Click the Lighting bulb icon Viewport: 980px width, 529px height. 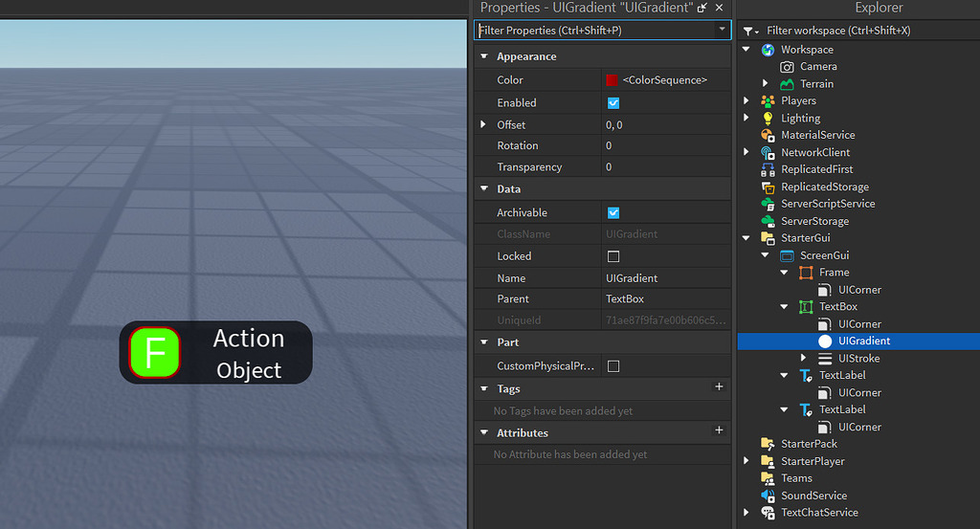(768, 118)
